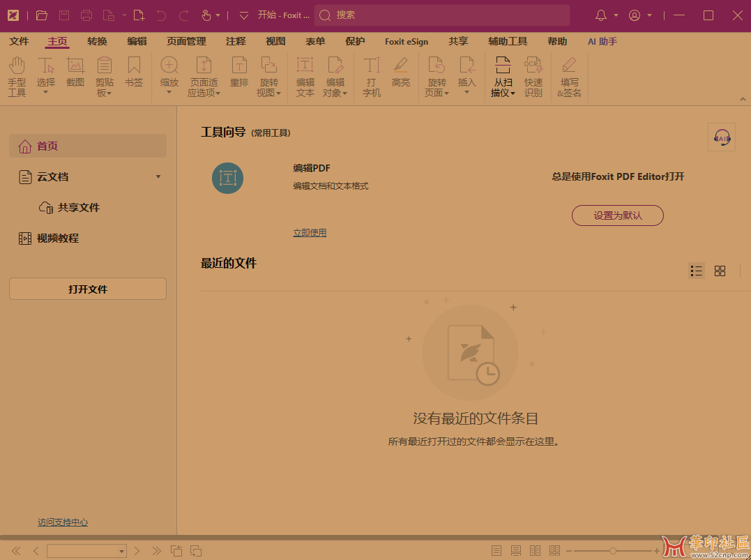Switch recent files to list view
This screenshot has height=560, width=751.
click(x=696, y=271)
